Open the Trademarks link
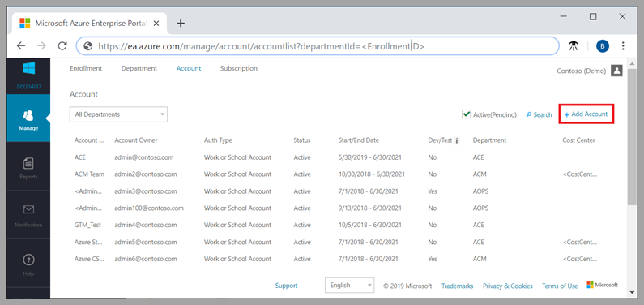 (457, 286)
